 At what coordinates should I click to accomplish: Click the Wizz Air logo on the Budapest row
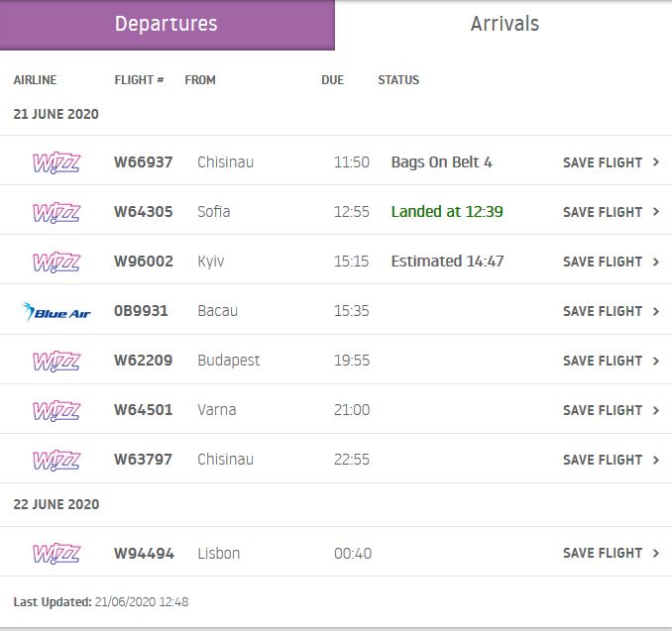[x=56, y=362]
